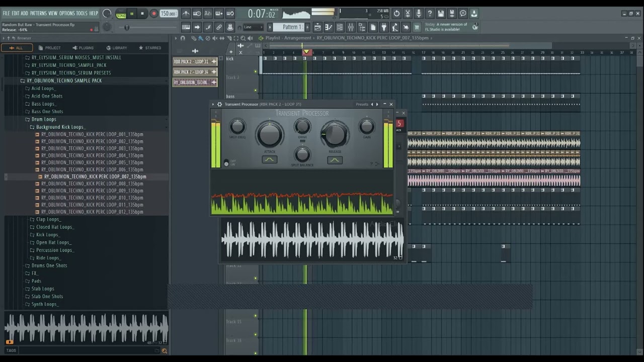The image size is (644, 362).
Task: Open the HELP menu
Action: coord(94,13)
